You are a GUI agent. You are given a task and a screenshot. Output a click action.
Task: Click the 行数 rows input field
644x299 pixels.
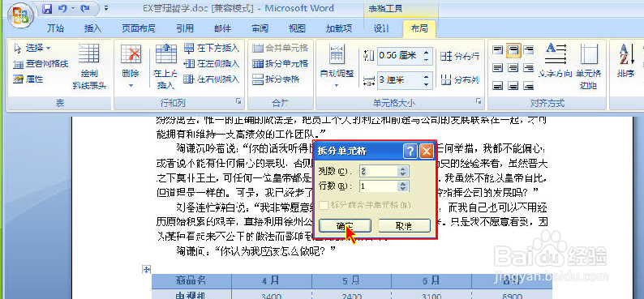[378, 186]
